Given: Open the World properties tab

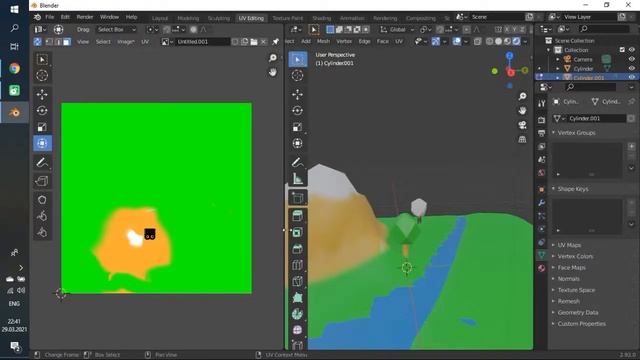Looking at the screenshot, I should 542,173.
